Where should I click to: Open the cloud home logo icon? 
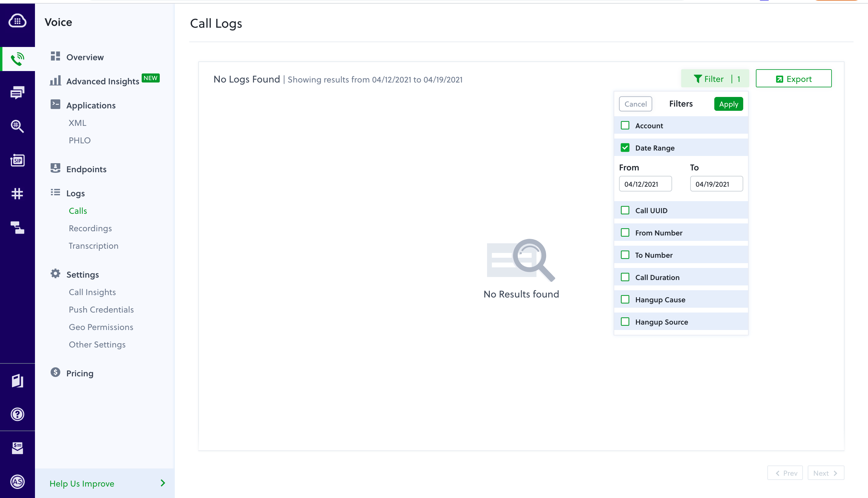17,21
